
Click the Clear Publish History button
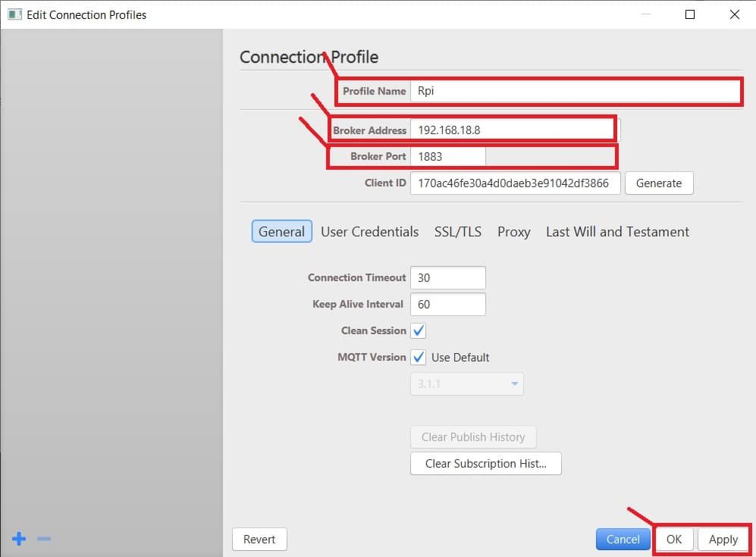[473, 437]
